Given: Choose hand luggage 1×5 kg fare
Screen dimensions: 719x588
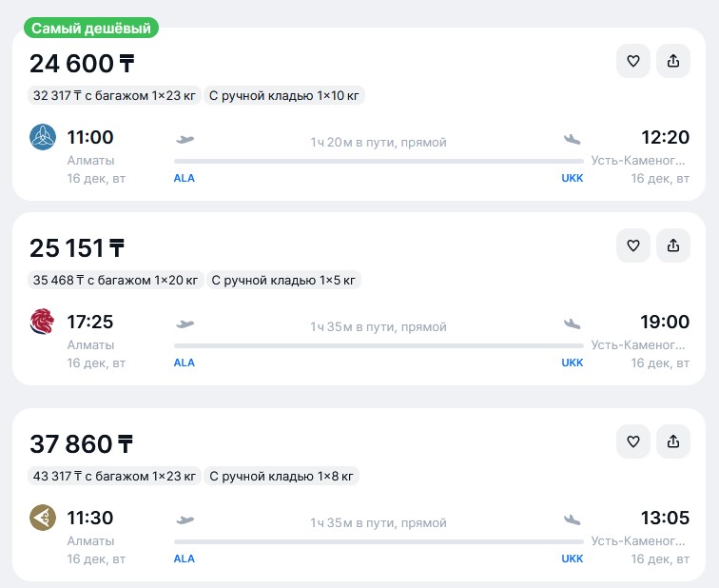Looking at the screenshot, I should click(x=283, y=280).
